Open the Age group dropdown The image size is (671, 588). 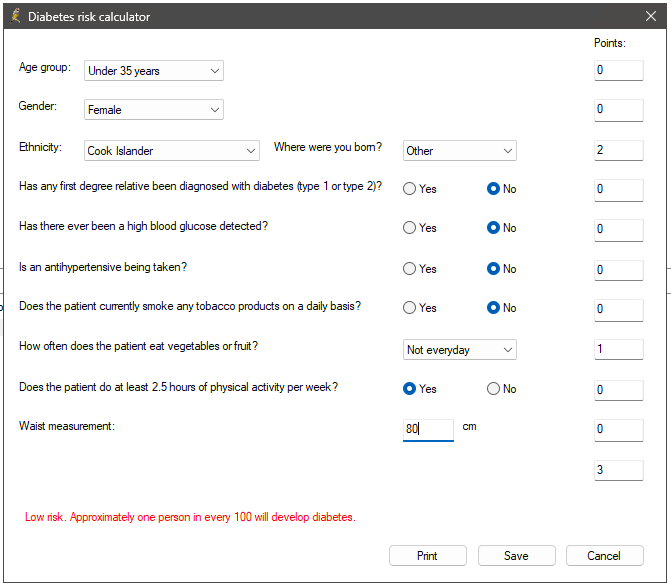click(154, 71)
